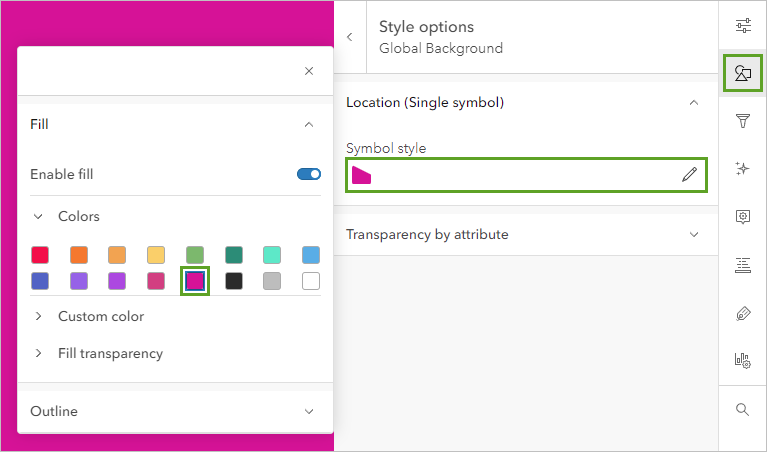Select the Styles shapes icon
The width and height of the screenshot is (767, 452).
click(x=743, y=74)
